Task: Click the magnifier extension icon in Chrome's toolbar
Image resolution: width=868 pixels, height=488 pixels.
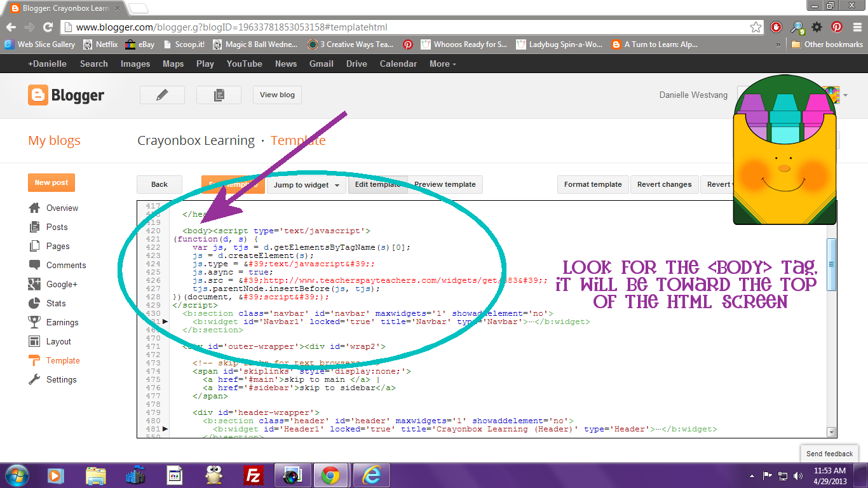Action: pos(797,27)
